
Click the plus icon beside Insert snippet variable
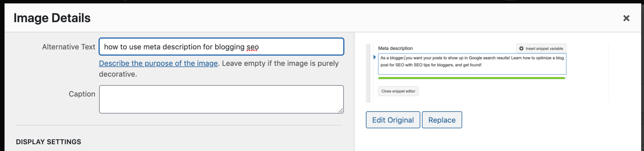521,49
